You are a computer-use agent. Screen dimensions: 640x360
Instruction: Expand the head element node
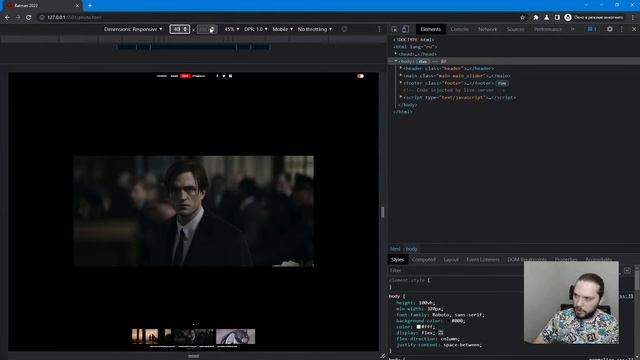click(396, 54)
